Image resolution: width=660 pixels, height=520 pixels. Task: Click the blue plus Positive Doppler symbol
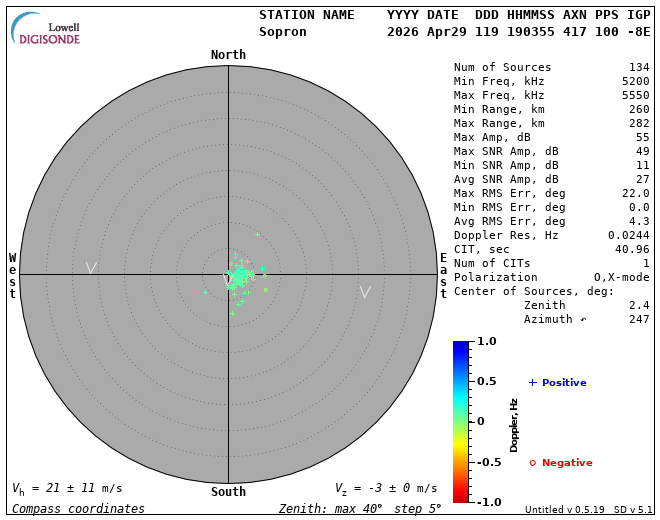tap(532, 382)
